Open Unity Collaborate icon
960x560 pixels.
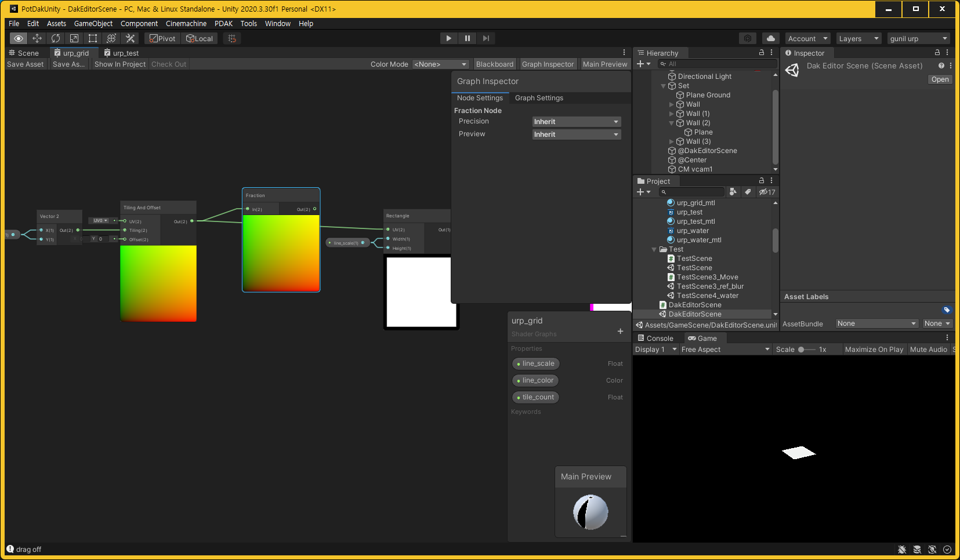(x=748, y=38)
